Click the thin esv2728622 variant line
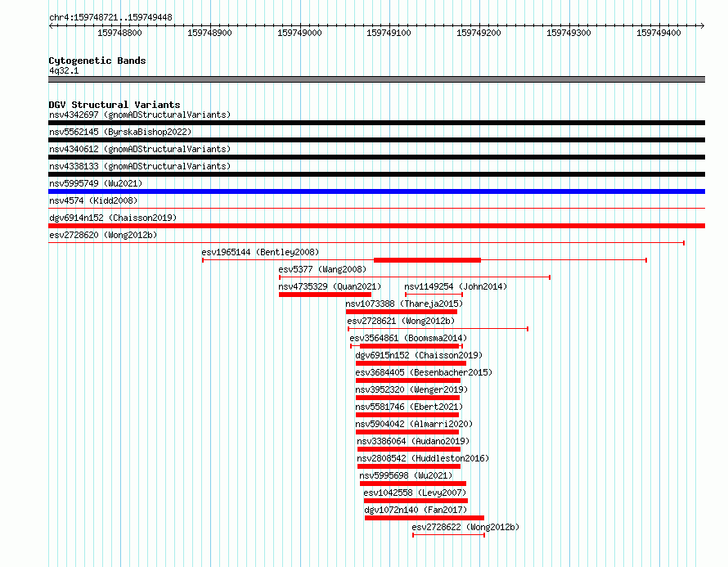 tap(449, 535)
